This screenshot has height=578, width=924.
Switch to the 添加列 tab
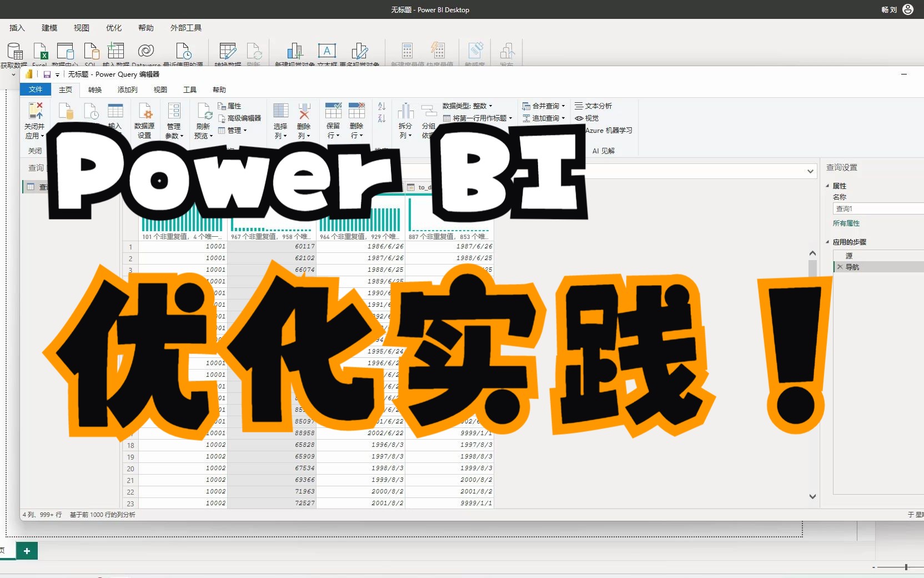pos(127,89)
